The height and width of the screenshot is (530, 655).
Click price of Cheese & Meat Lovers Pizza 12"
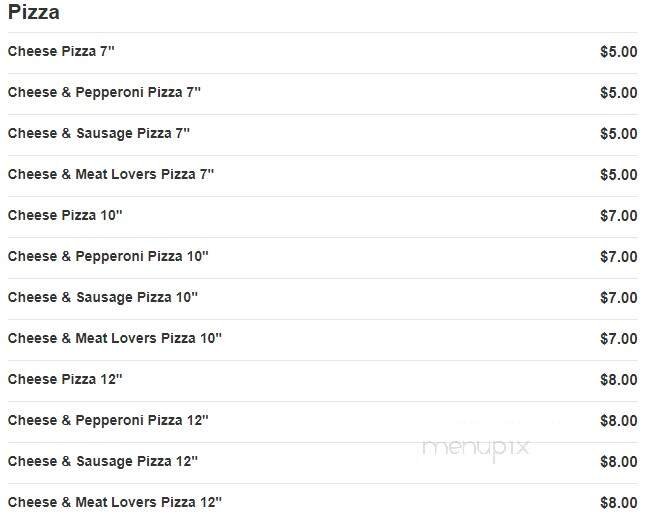[x=618, y=503]
